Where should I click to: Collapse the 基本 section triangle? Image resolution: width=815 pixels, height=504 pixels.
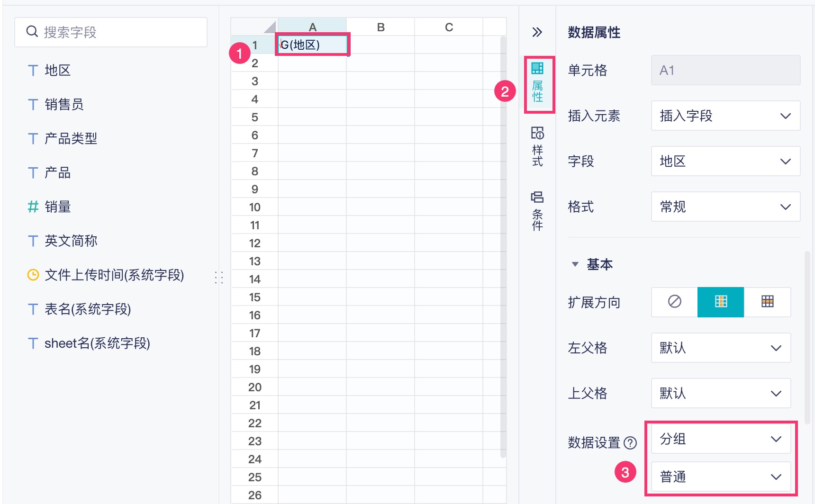[575, 264]
